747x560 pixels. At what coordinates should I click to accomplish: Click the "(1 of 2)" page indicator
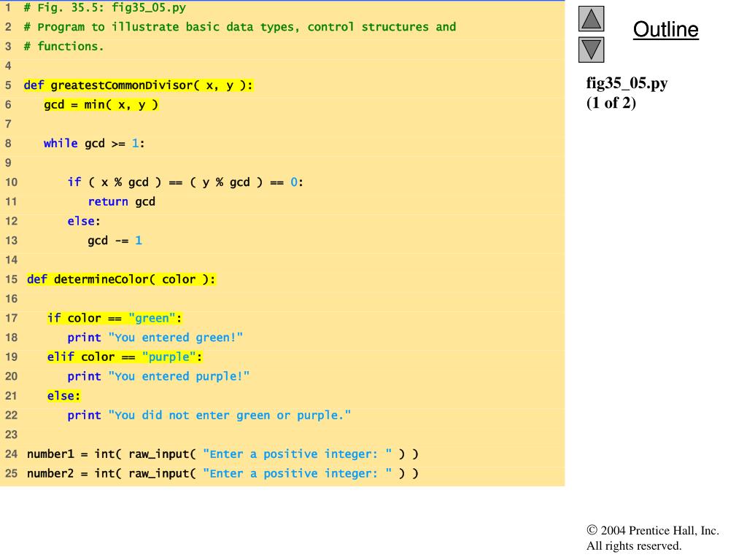(x=611, y=103)
